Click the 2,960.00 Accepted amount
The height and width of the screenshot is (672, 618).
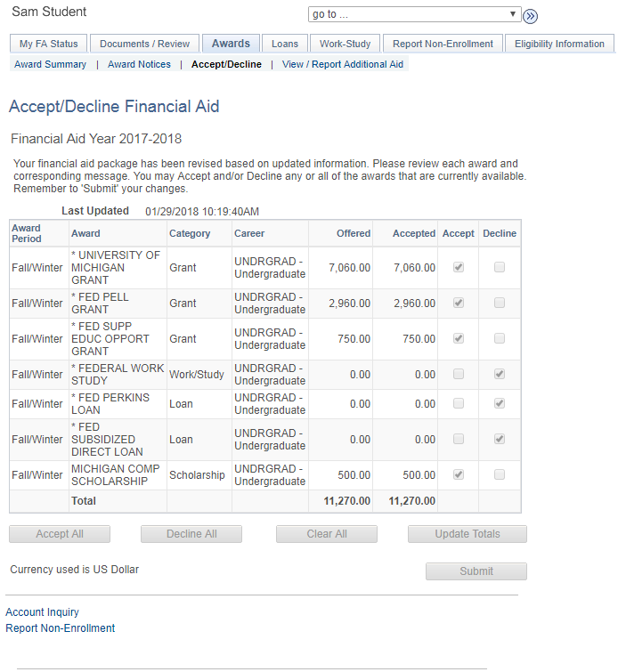[414, 304]
